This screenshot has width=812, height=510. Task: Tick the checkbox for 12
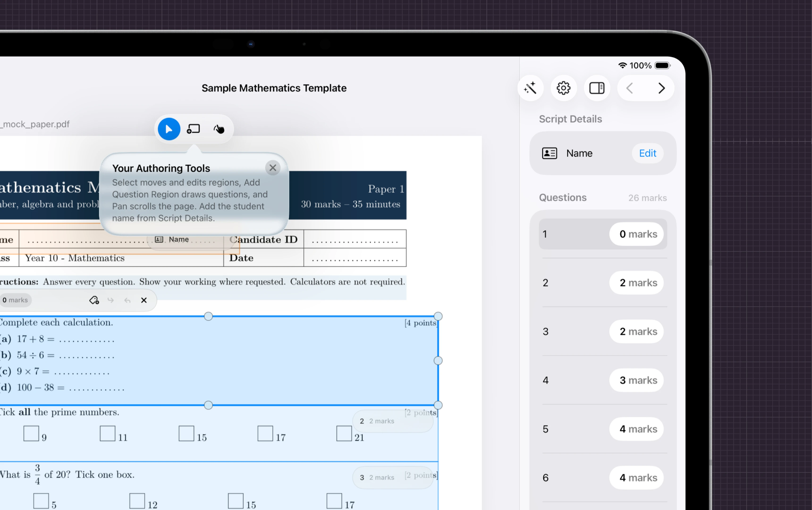(137, 501)
